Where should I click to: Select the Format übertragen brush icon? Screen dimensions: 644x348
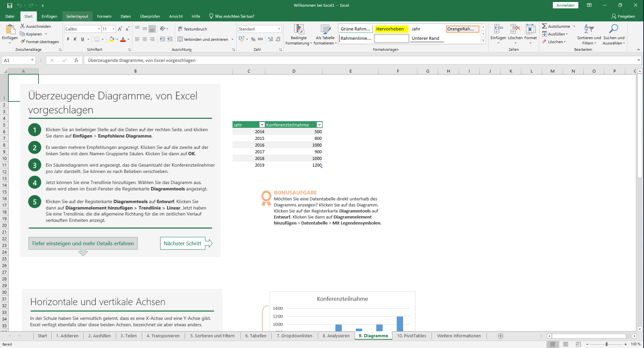[23, 41]
